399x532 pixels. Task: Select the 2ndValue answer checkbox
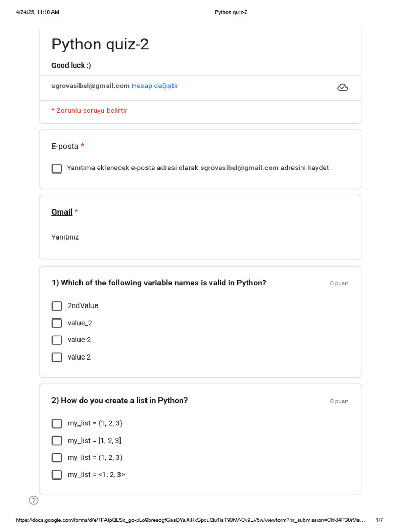coord(57,306)
